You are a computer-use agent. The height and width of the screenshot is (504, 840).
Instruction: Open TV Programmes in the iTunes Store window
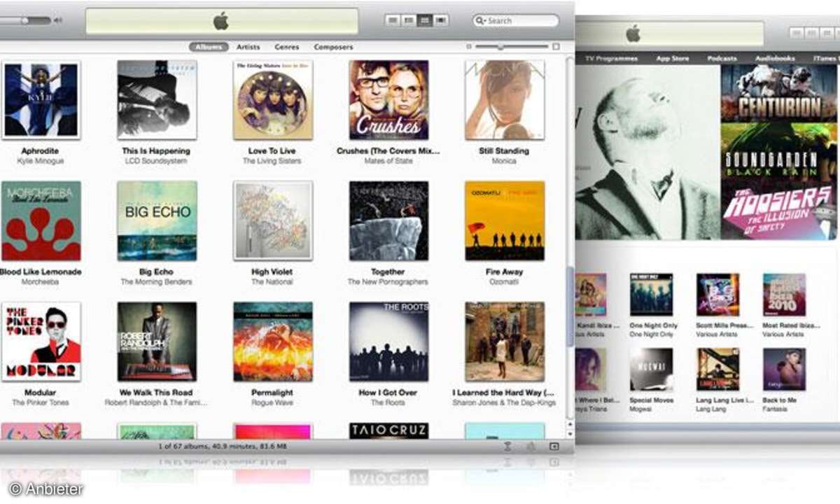pyautogui.click(x=612, y=58)
